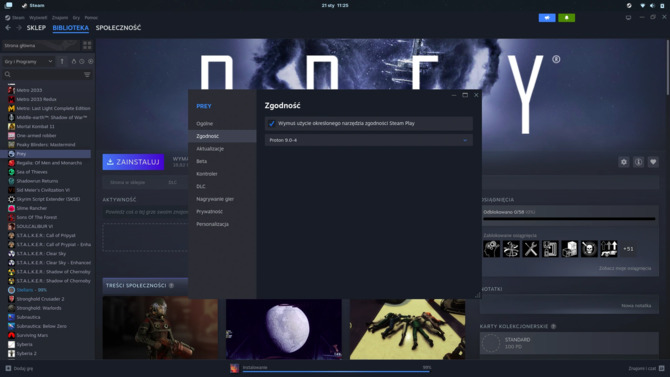Click the sort-order up arrow icon
The width and height of the screenshot is (670, 377).
(62, 62)
